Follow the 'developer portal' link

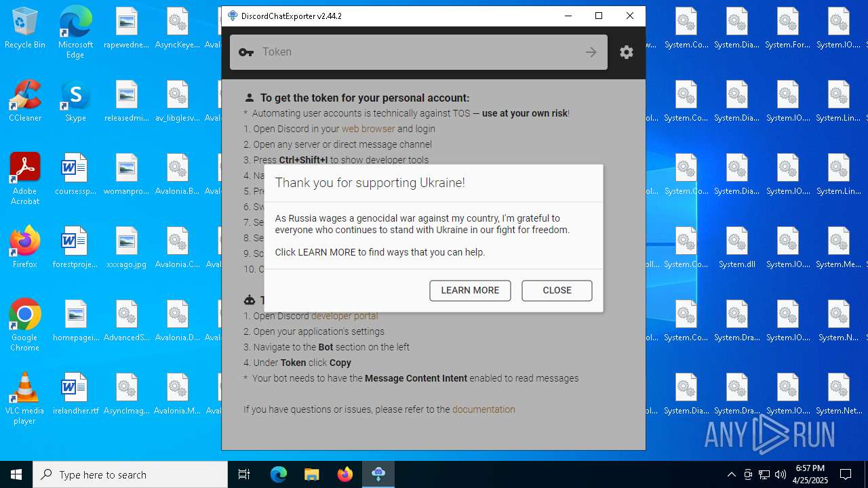pos(344,316)
